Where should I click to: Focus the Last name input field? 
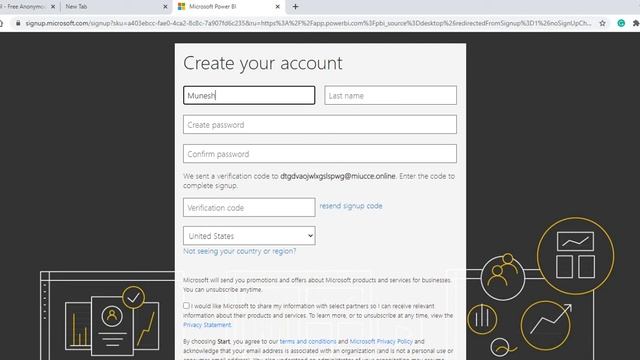390,95
